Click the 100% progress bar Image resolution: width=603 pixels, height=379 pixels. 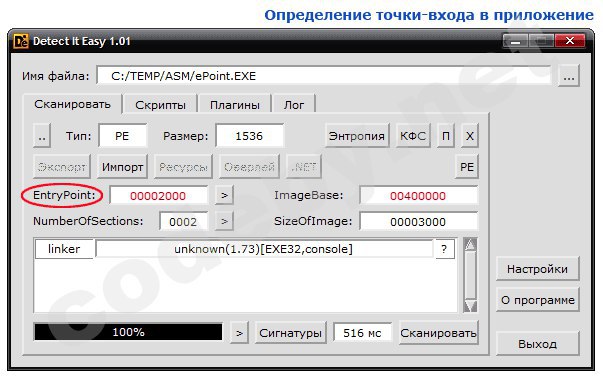(x=128, y=332)
